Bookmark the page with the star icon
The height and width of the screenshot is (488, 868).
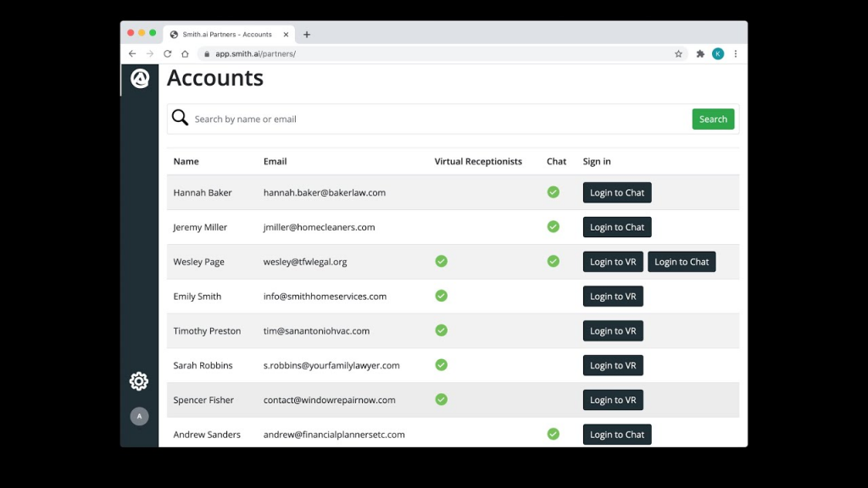pos(678,53)
